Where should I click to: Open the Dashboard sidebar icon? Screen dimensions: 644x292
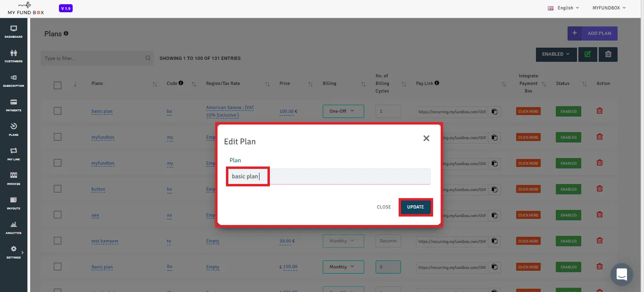point(14,32)
